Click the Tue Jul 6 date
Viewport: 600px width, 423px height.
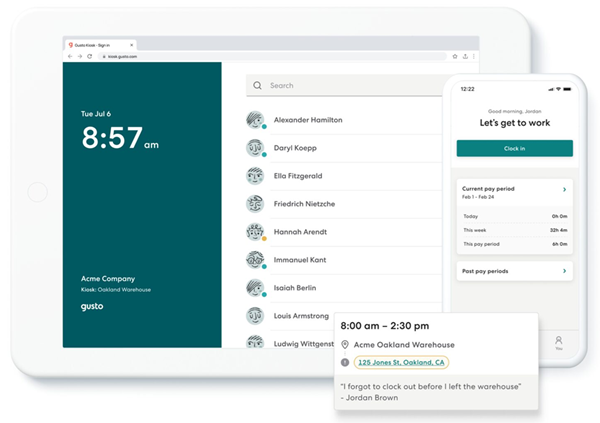pyautogui.click(x=96, y=114)
